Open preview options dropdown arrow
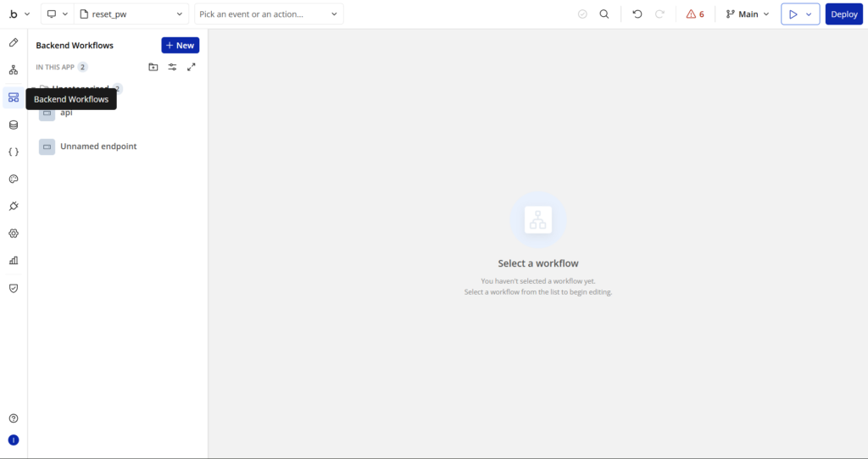The width and height of the screenshot is (868, 459). point(810,14)
